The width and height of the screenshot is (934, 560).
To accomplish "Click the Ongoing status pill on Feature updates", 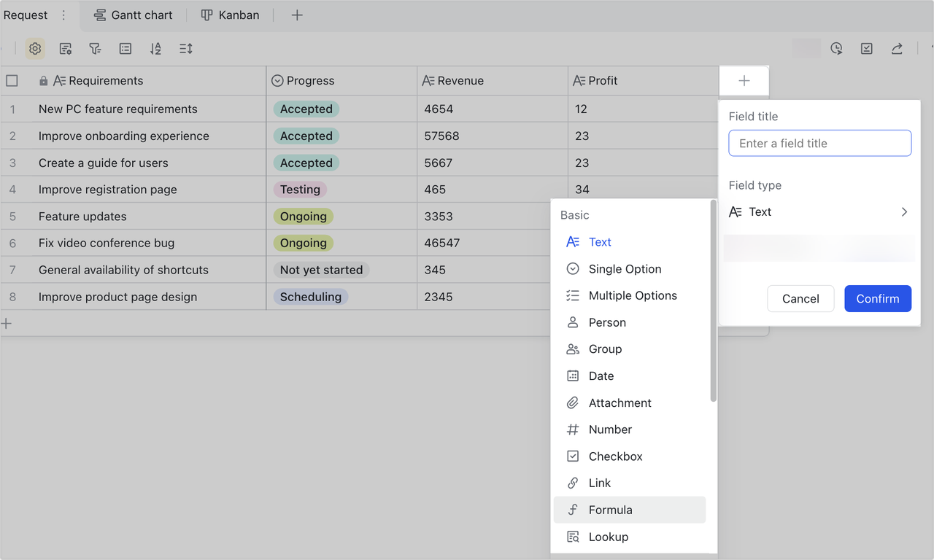I will (x=304, y=216).
